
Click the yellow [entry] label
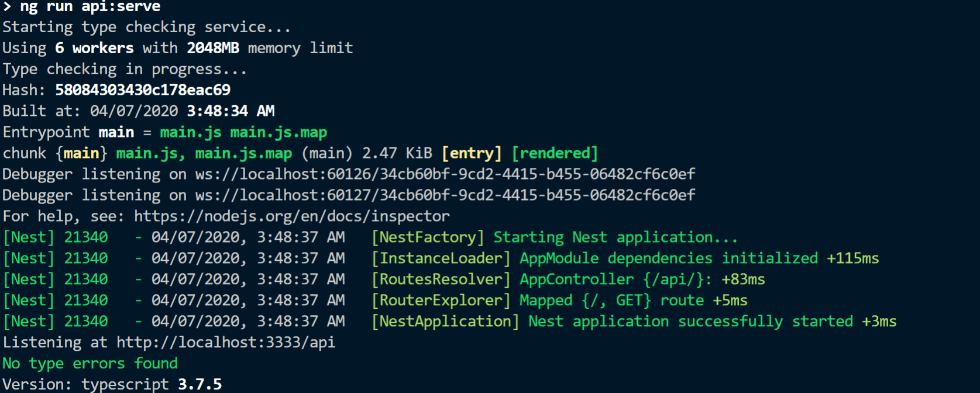click(472, 153)
